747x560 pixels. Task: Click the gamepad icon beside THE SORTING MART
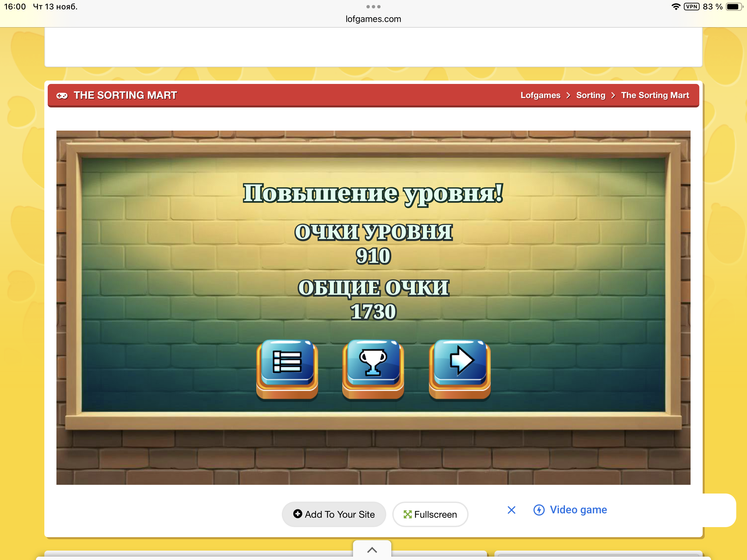[x=62, y=96]
